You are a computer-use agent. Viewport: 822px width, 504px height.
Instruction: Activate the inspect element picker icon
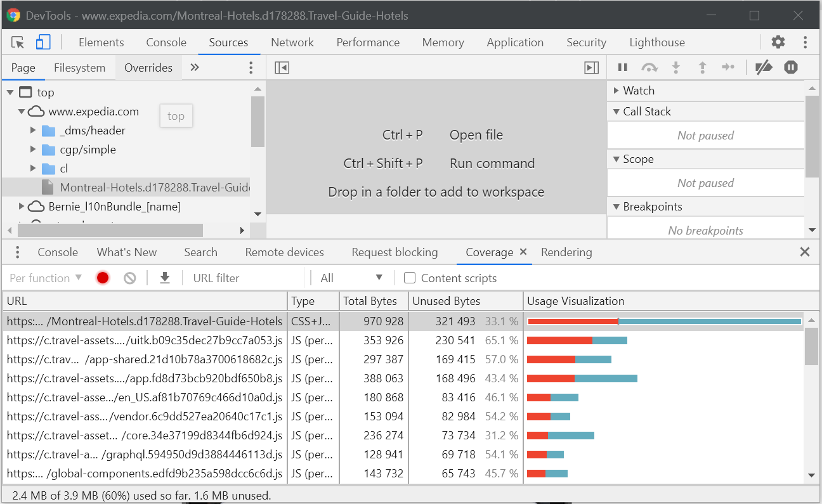[18, 42]
